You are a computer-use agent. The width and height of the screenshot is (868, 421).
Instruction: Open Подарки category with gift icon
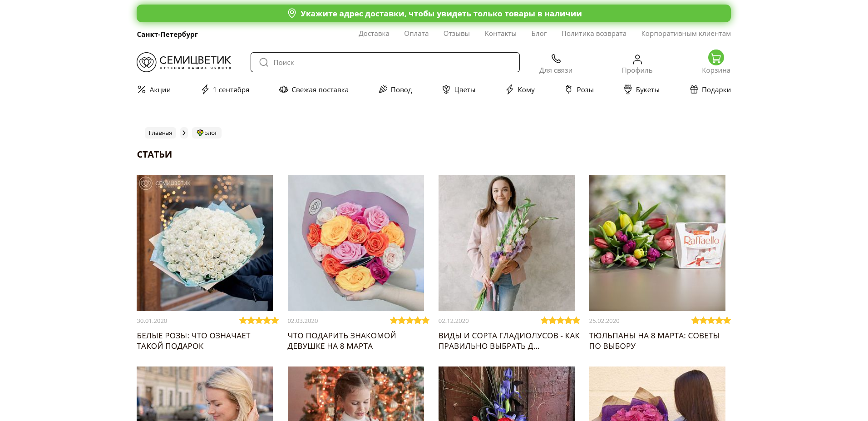pyautogui.click(x=710, y=90)
